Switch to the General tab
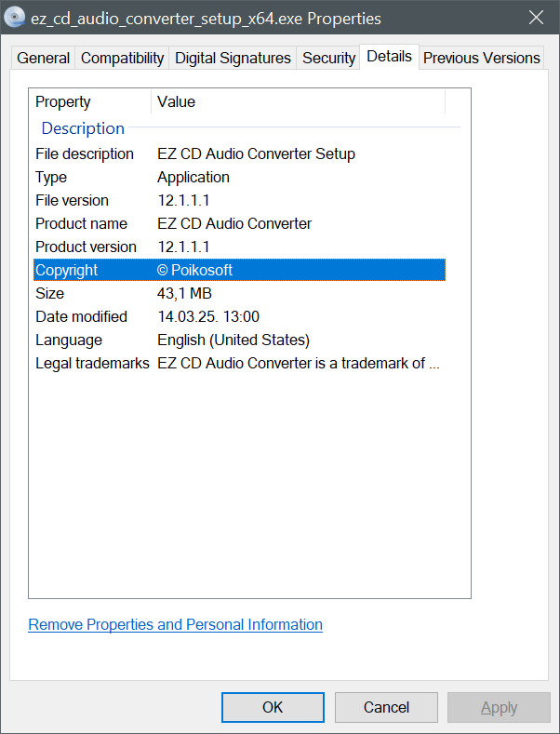The height and width of the screenshot is (734, 560). click(x=43, y=58)
